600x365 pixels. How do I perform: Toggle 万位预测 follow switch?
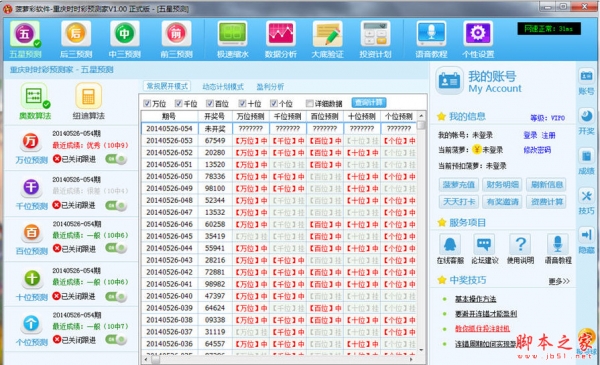(116, 159)
